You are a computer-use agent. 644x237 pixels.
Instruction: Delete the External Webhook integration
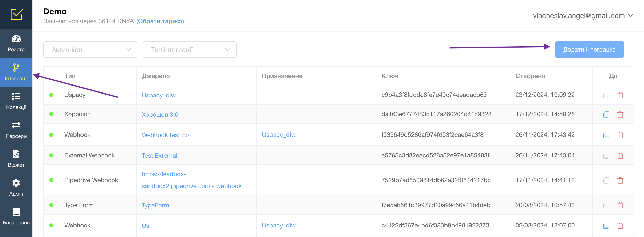[620, 156]
